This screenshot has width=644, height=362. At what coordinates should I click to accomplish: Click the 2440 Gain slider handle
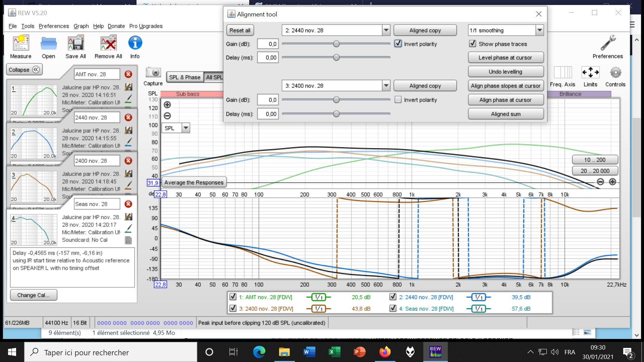[x=336, y=44]
